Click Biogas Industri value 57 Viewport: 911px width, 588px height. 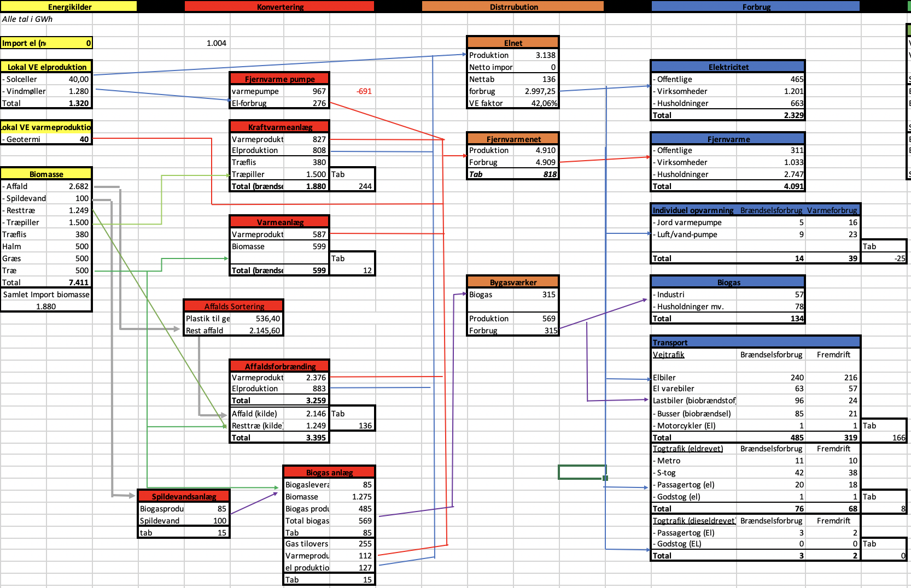click(799, 295)
